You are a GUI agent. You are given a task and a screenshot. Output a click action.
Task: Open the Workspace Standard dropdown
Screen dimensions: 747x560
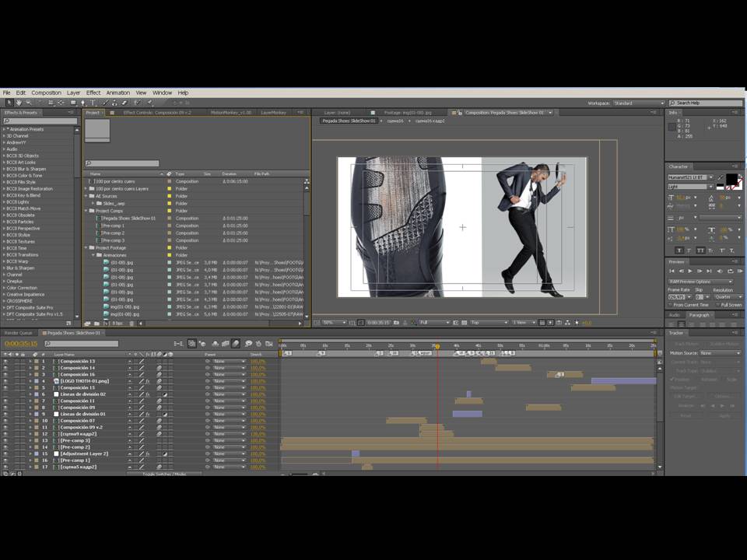coord(638,103)
